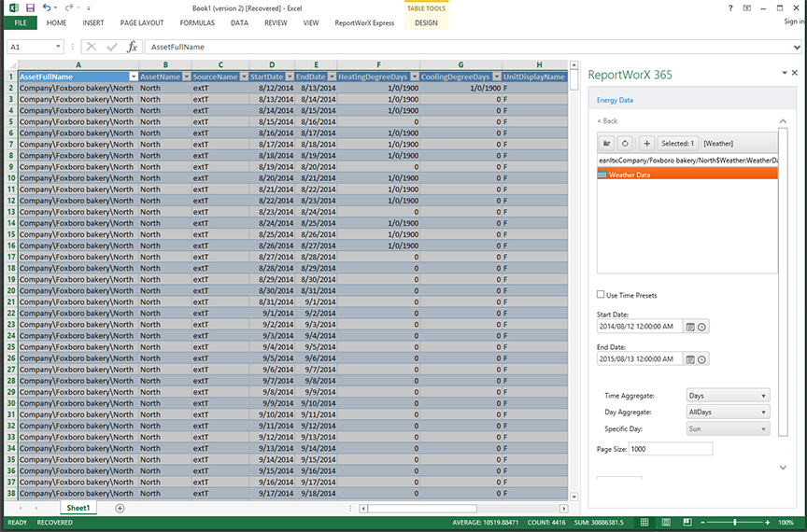Click the zoom slider in status bar
This screenshot has height=532, width=807.
[x=735, y=522]
